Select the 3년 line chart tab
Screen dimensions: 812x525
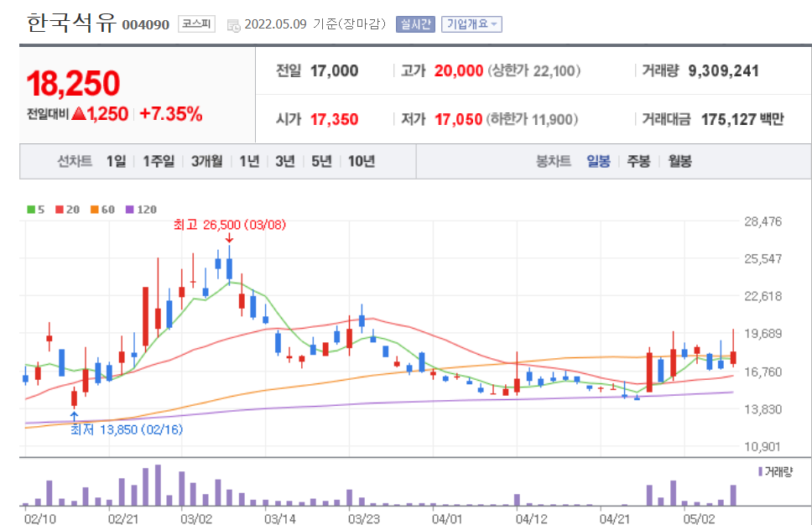point(285,162)
